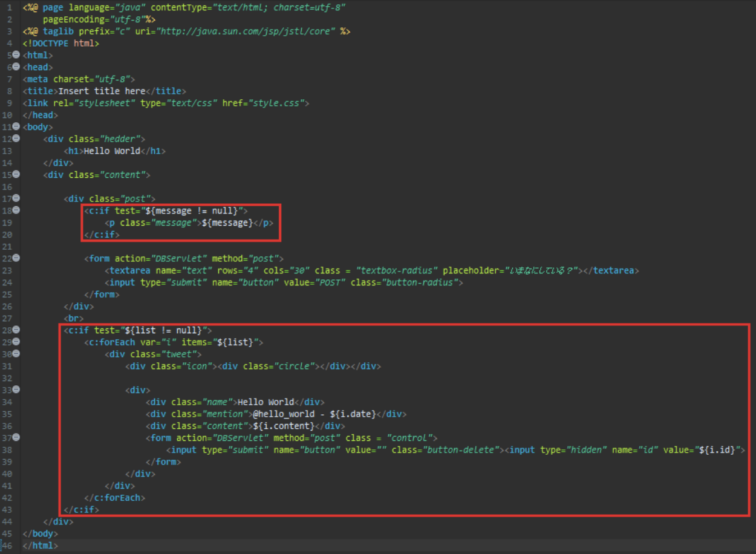Collapse the head tag fold on line 6
Image resolution: width=756 pixels, height=554 pixels.
click(16, 67)
